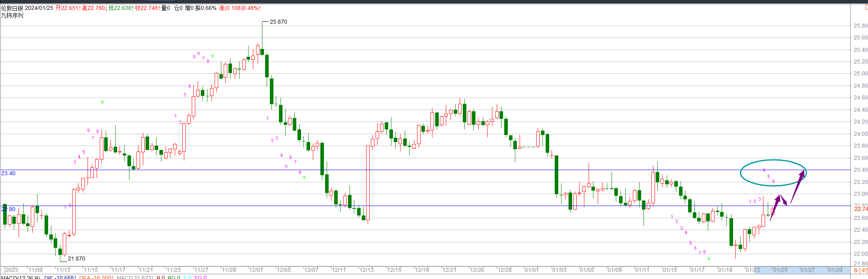Click the 2023 year label on axis
Viewport: 868px width, 279px height.
pos(12,270)
